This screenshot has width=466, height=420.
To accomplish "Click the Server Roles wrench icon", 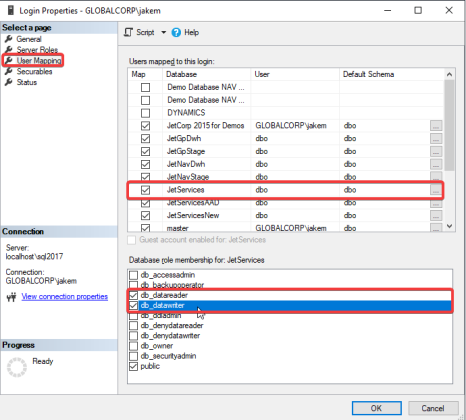I will (x=9, y=50).
